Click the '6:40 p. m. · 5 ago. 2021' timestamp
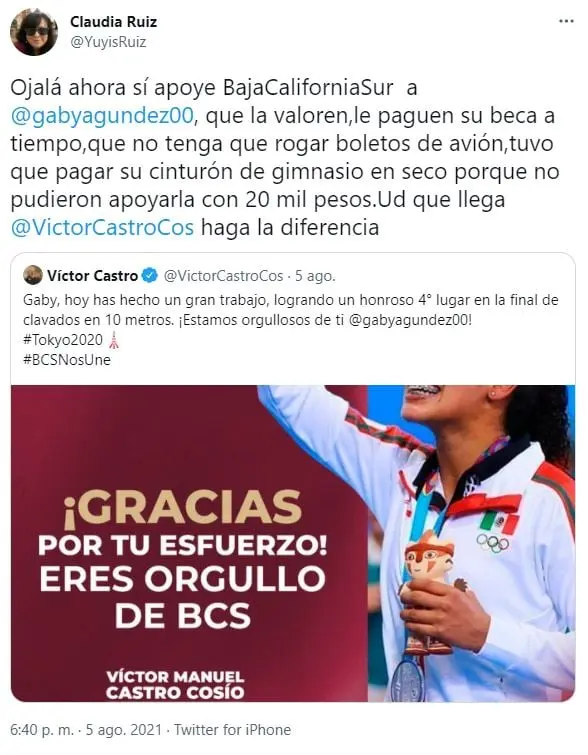588x755 pixels. click(86, 729)
